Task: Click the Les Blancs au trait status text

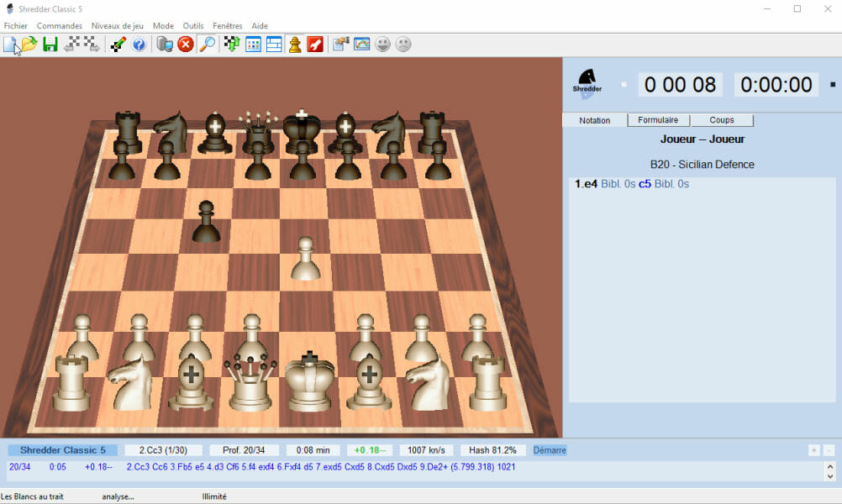Action: (x=32, y=496)
